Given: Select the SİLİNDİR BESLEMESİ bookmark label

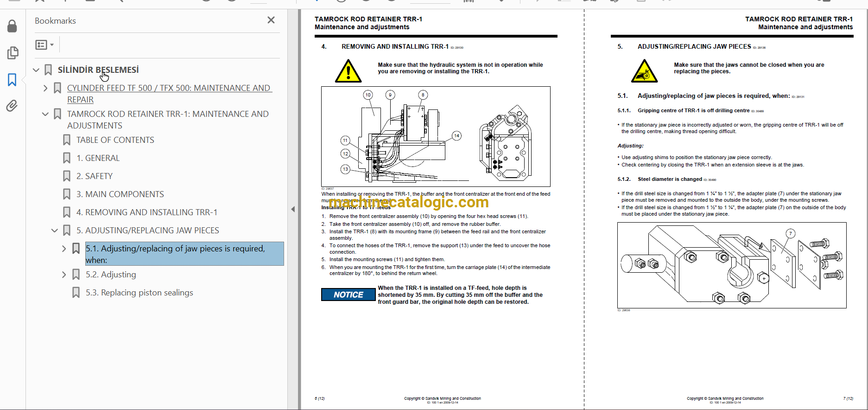Looking at the screenshot, I should click(x=98, y=70).
